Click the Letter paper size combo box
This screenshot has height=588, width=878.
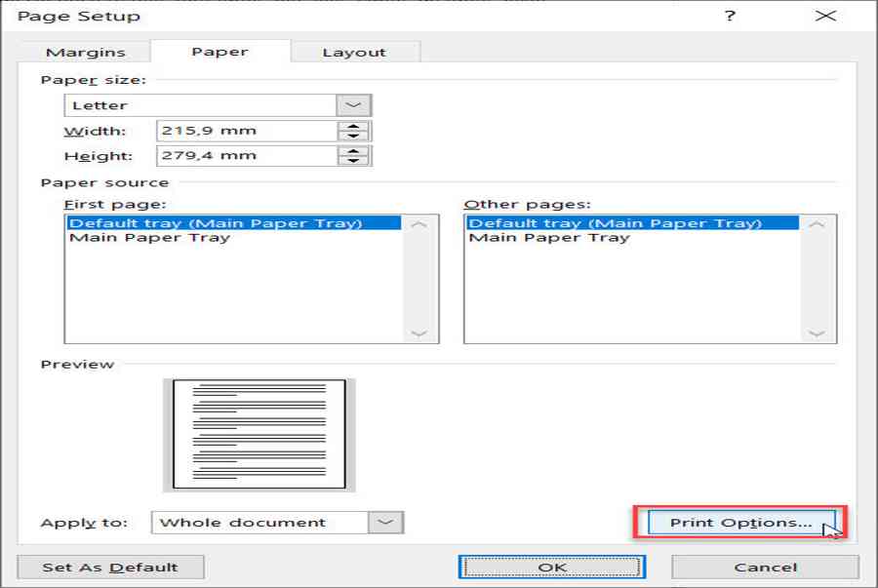tap(218, 105)
